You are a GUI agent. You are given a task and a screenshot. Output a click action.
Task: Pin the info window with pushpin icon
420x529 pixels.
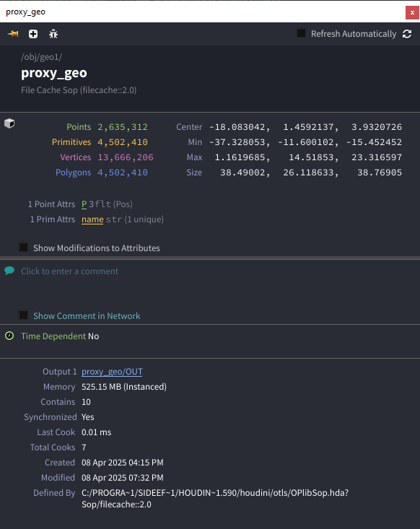pyautogui.click(x=13, y=34)
